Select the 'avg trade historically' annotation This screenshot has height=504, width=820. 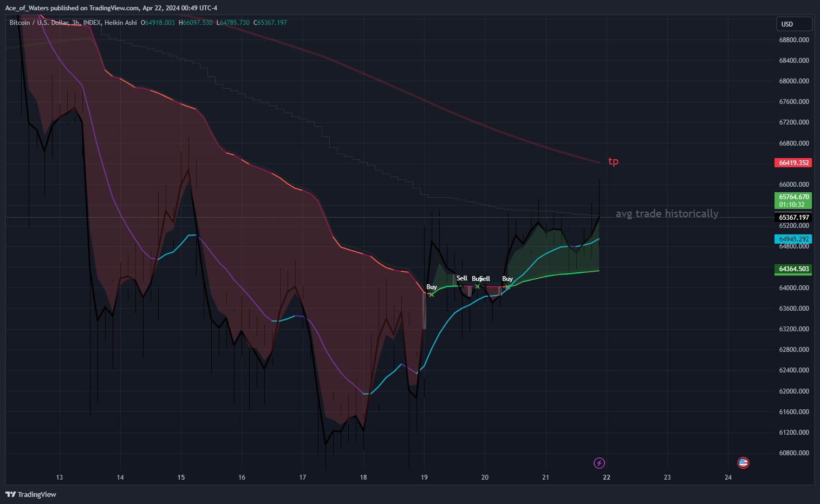pyautogui.click(x=667, y=214)
